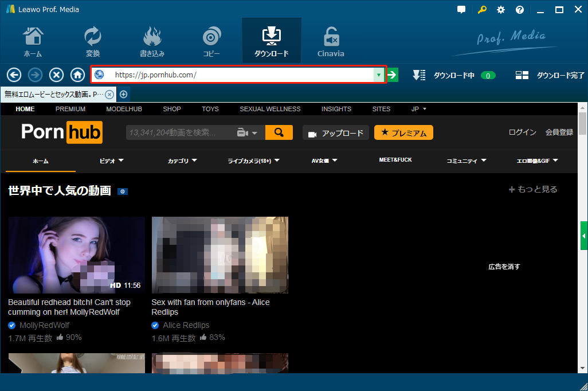The height and width of the screenshot is (391, 588).
Task: Expand the green side panel handle
Action: coord(584,236)
